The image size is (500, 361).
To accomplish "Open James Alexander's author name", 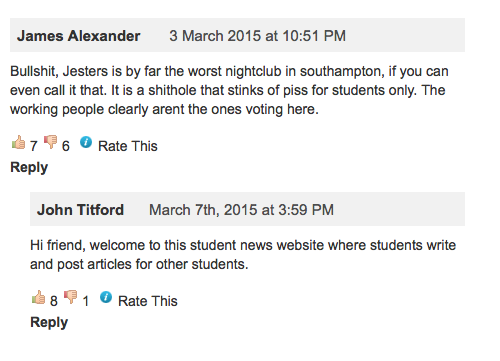I will (79, 36).
